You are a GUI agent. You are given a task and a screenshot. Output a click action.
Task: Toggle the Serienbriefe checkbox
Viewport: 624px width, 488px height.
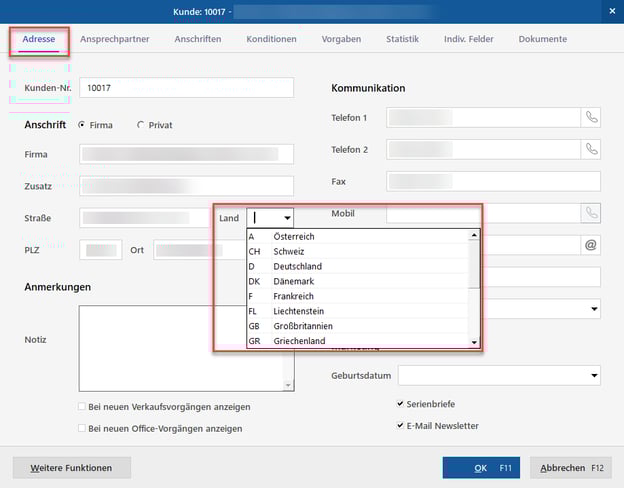point(401,404)
